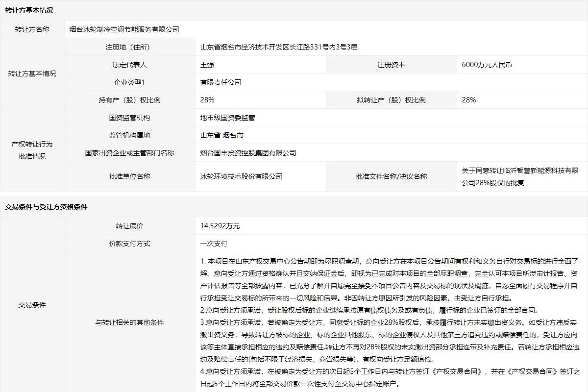Select the 企业类型1 label
The height and width of the screenshot is (392, 588).
pyautogui.click(x=129, y=82)
